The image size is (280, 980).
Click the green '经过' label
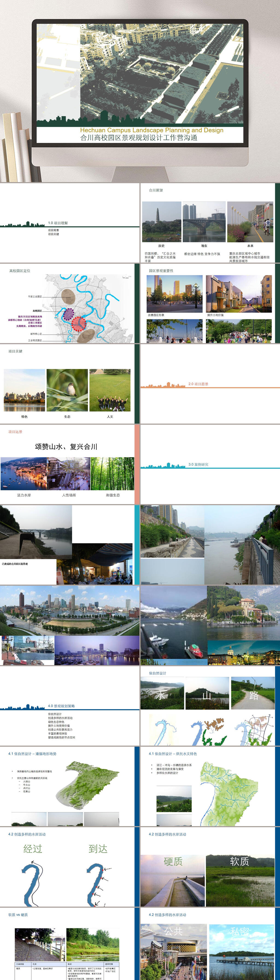pyautogui.click(x=33, y=848)
